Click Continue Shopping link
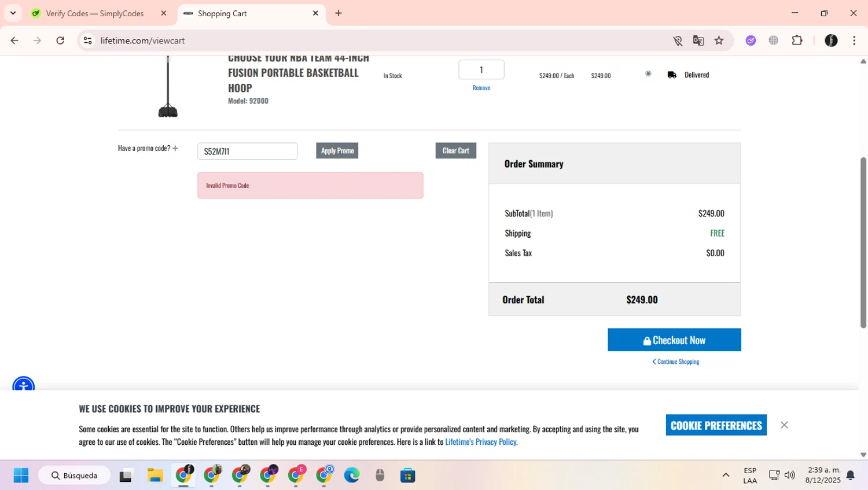This screenshot has height=490, width=868. click(x=676, y=362)
